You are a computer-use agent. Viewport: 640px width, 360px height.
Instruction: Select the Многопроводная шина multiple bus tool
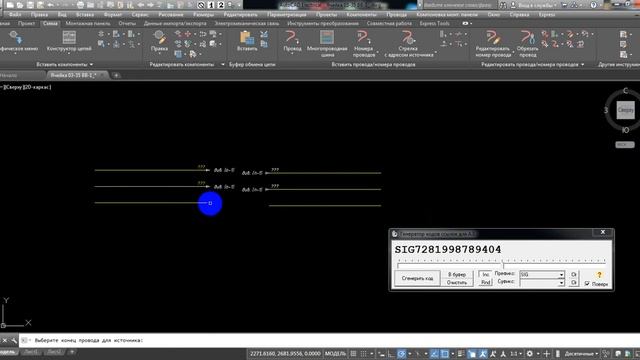[327, 43]
